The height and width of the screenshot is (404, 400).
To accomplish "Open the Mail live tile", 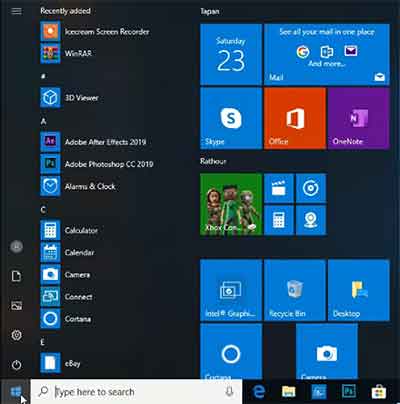I will click(327, 54).
